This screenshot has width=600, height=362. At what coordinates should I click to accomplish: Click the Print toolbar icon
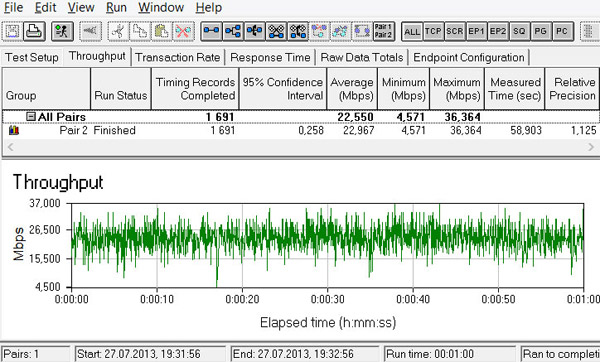coord(34,31)
